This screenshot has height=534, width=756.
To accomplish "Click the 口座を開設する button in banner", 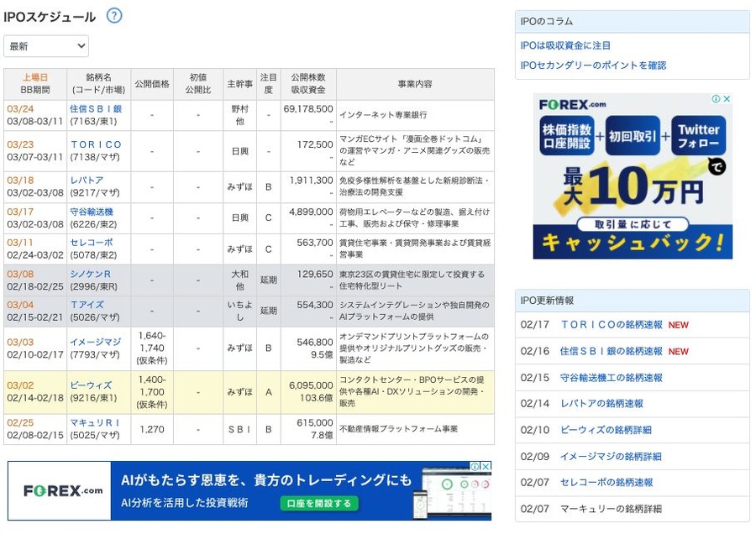I will (x=319, y=503).
